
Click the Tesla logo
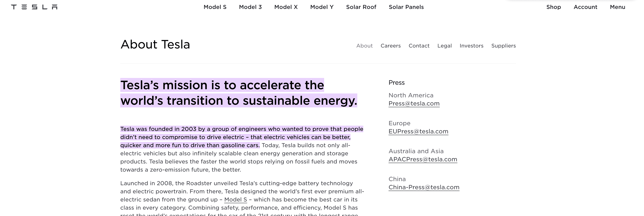pyautogui.click(x=34, y=7)
